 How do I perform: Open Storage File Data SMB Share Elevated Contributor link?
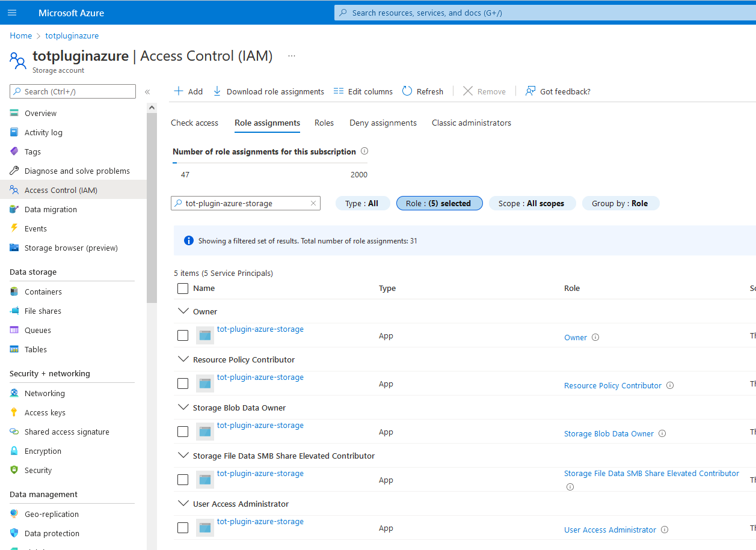click(x=651, y=474)
